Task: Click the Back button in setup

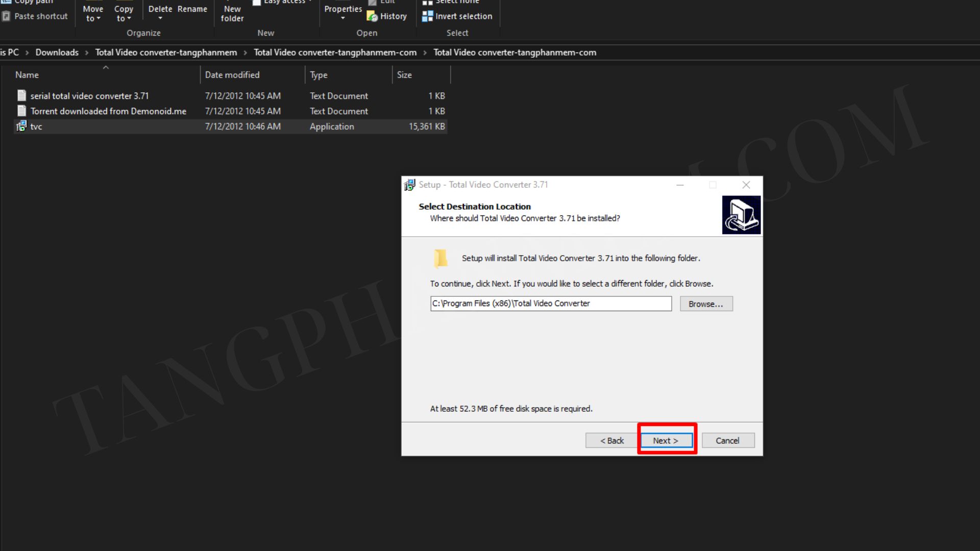Action: (611, 441)
